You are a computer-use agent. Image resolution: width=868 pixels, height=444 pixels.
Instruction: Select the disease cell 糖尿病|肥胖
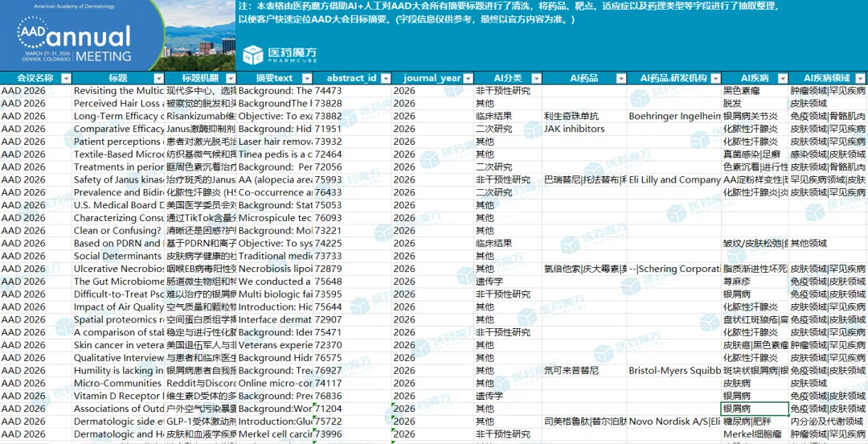click(755, 421)
